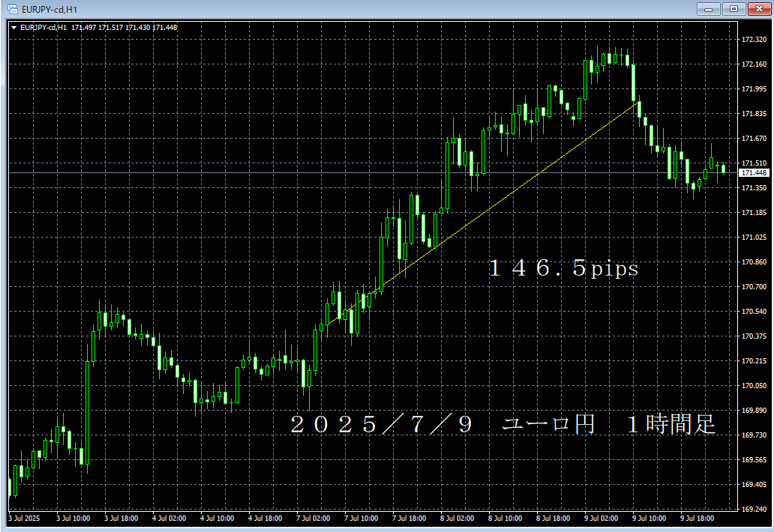The height and width of the screenshot is (532, 774).
Task: Click the 9 Jul 18:00 time axis label
Action: (x=696, y=519)
